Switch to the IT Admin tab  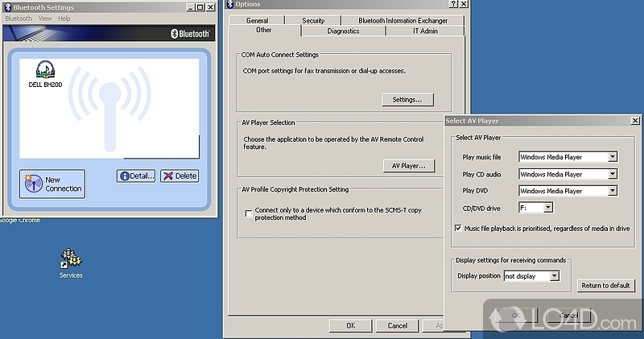click(425, 31)
